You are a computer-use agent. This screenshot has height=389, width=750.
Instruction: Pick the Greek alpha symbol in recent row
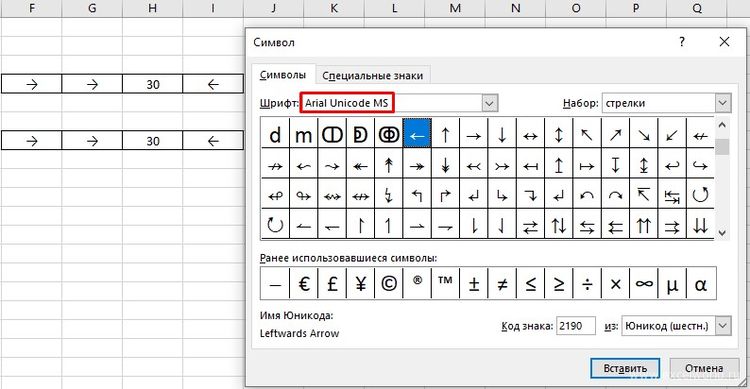(x=701, y=284)
